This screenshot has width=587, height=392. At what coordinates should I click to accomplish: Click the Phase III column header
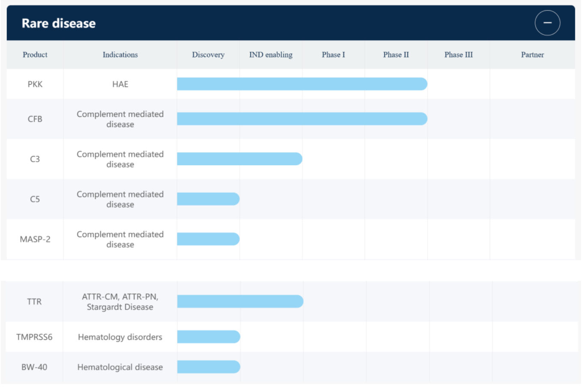coord(458,55)
